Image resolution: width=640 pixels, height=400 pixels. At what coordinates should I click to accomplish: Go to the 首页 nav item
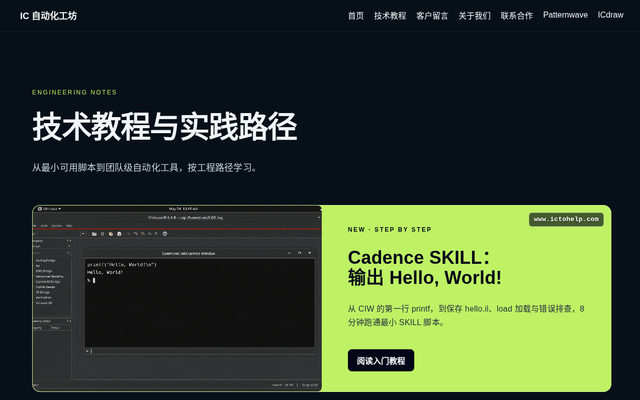(x=356, y=16)
